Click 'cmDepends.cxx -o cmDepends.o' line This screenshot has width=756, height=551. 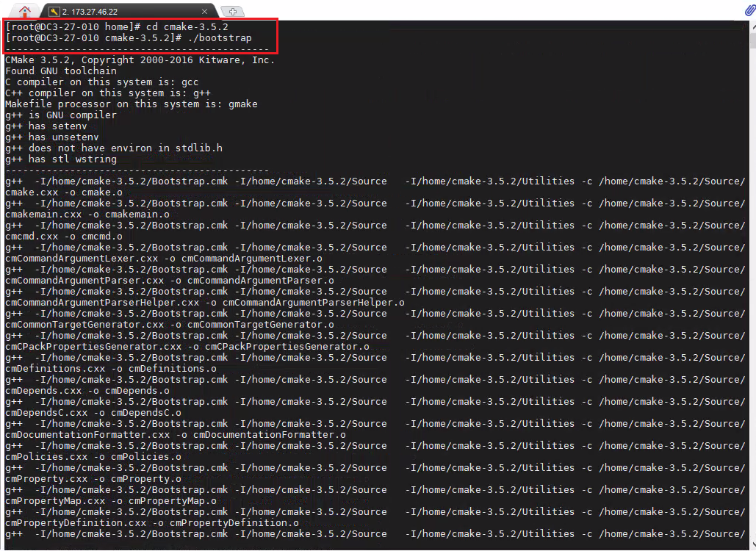(87, 391)
